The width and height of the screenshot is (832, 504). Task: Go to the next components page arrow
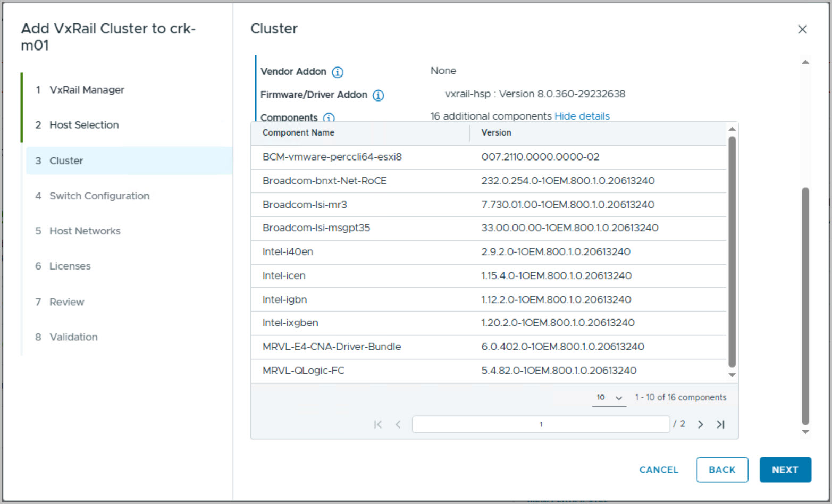click(x=701, y=424)
